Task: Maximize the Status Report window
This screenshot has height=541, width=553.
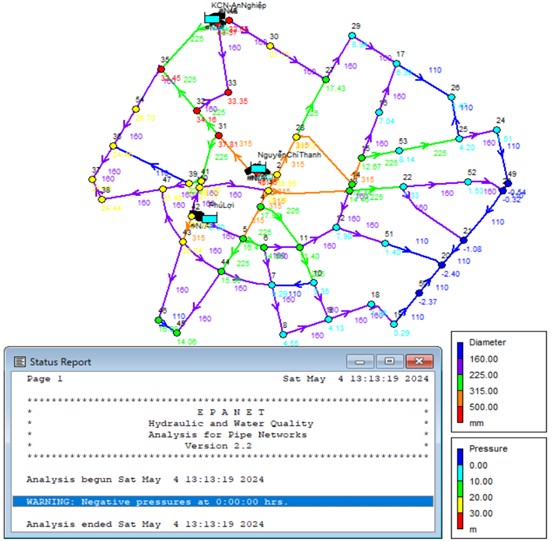Action: point(389,361)
